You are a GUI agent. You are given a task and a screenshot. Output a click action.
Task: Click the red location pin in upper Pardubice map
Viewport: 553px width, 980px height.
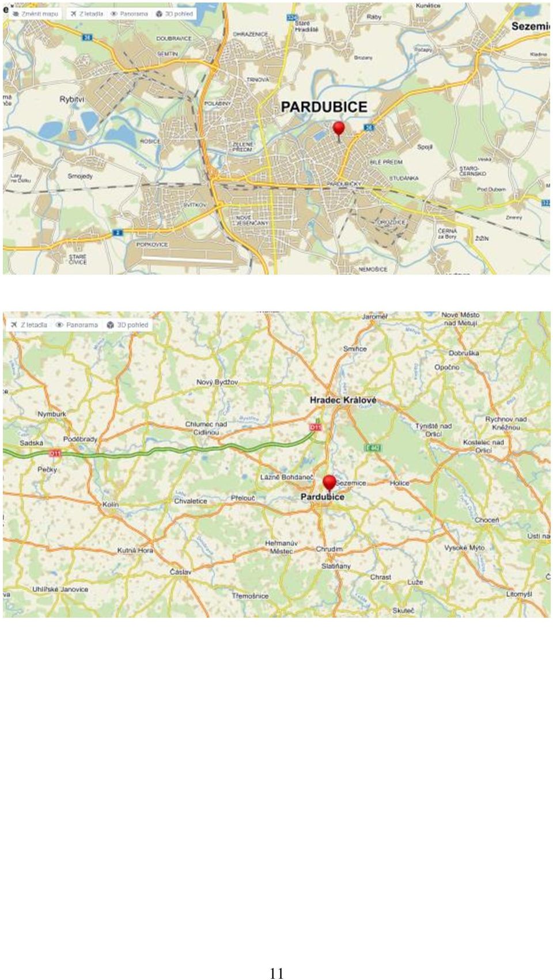[x=339, y=131]
